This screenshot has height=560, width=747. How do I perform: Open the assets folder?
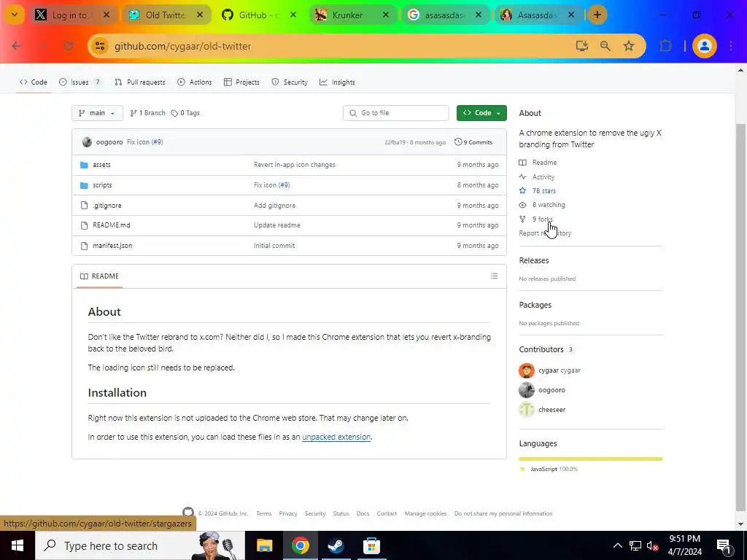[101, 165]
